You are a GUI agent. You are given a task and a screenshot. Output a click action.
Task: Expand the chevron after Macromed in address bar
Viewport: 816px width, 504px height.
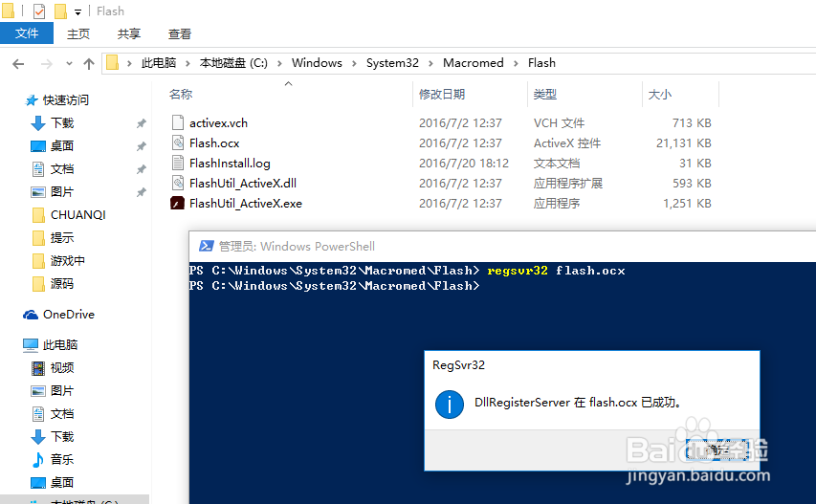[516, 63]
